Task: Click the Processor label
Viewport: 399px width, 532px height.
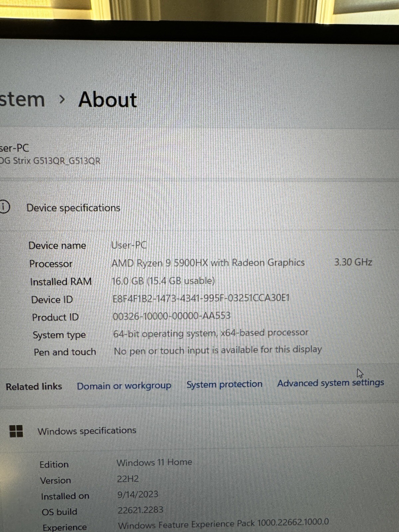Action: 51,264
